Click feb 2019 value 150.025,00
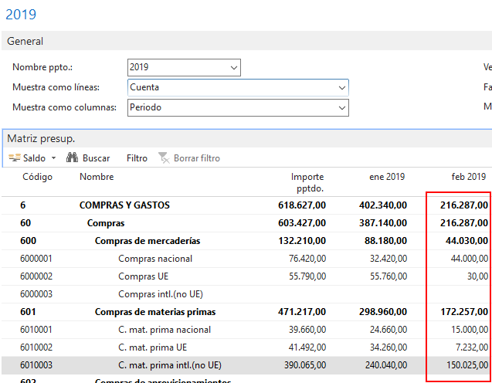This screenshot has height=383, width=492. (467, 365)
